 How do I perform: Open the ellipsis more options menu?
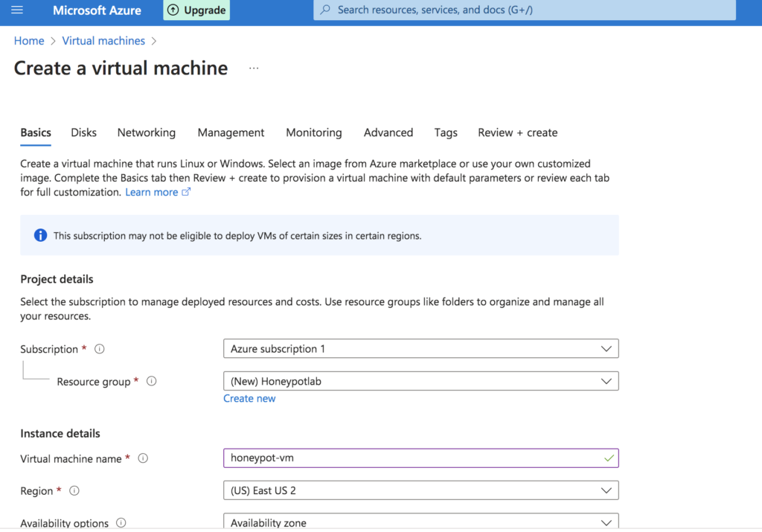tap(254, 68)
